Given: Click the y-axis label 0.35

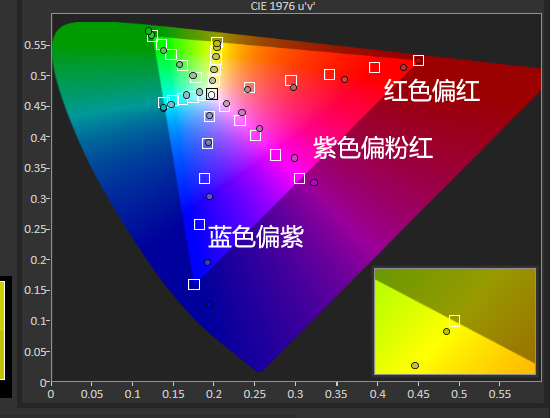Looking at the screenshot, I should coord(36,168).
